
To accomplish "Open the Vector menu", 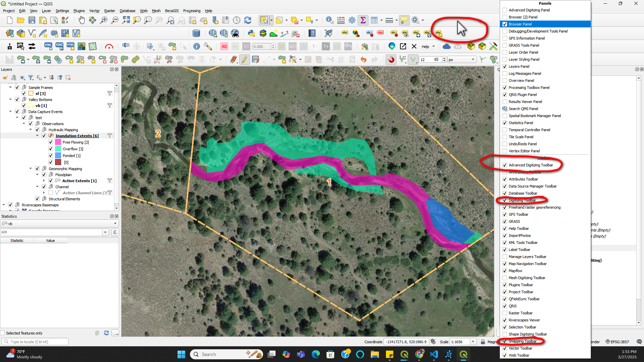I will (94, 11).
